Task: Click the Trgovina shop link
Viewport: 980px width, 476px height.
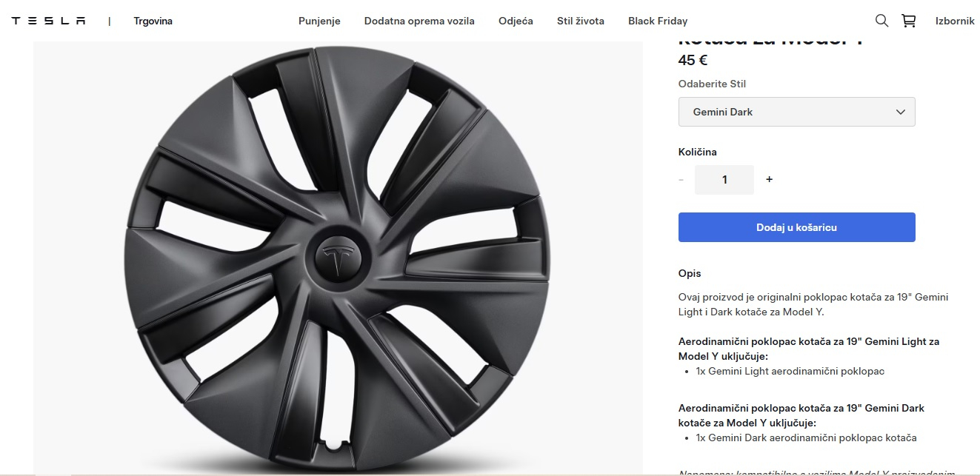Action: point(153,21)
